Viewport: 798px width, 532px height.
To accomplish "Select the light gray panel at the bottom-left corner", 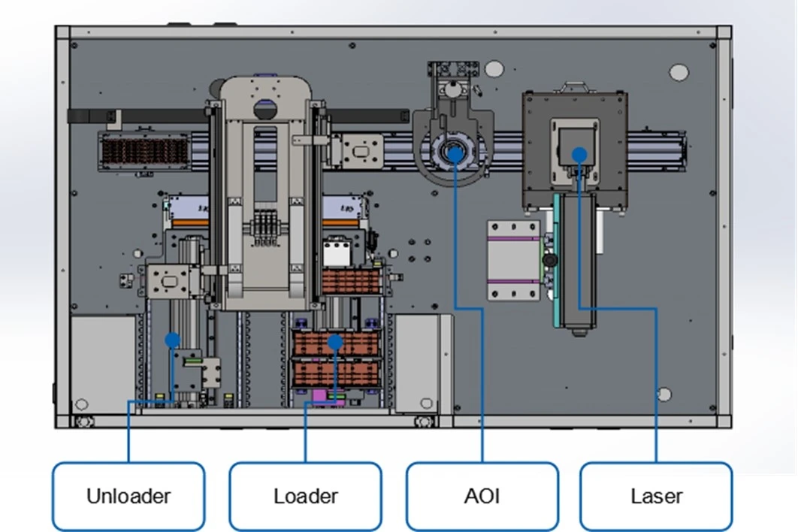I will click(x=103, y=364).
